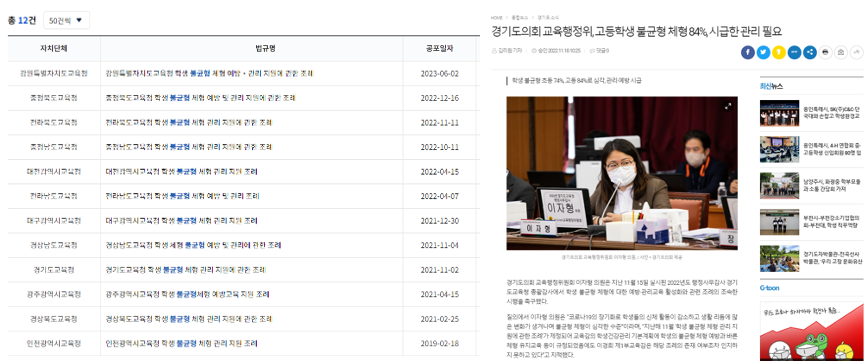
Task: Share article on Twitter
Action: [763, 53]
